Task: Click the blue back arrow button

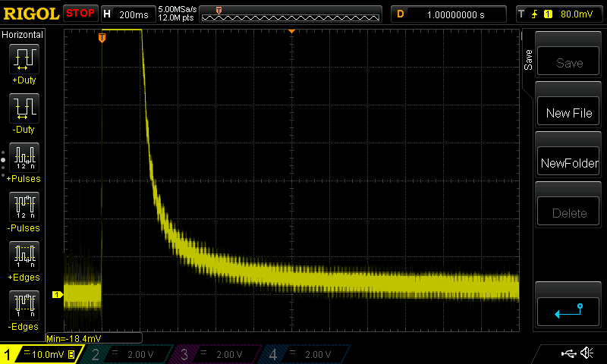Action: 568,312
